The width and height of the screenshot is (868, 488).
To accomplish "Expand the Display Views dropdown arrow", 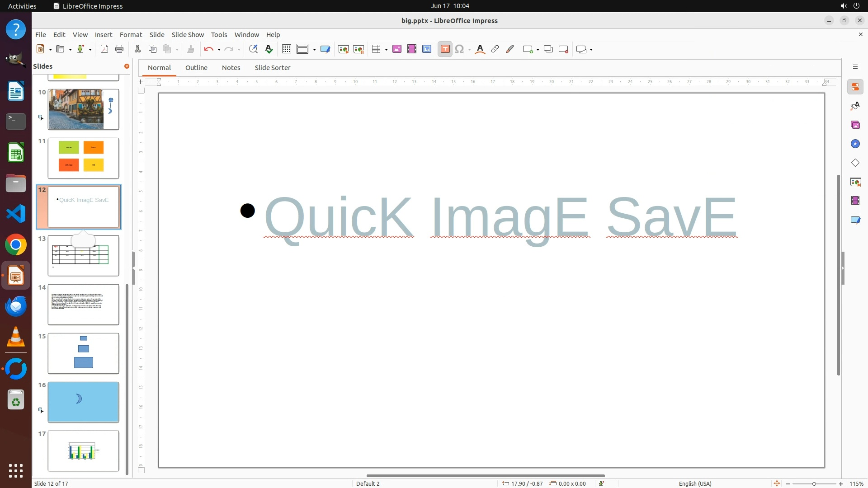I will click(x=314, y=50).
